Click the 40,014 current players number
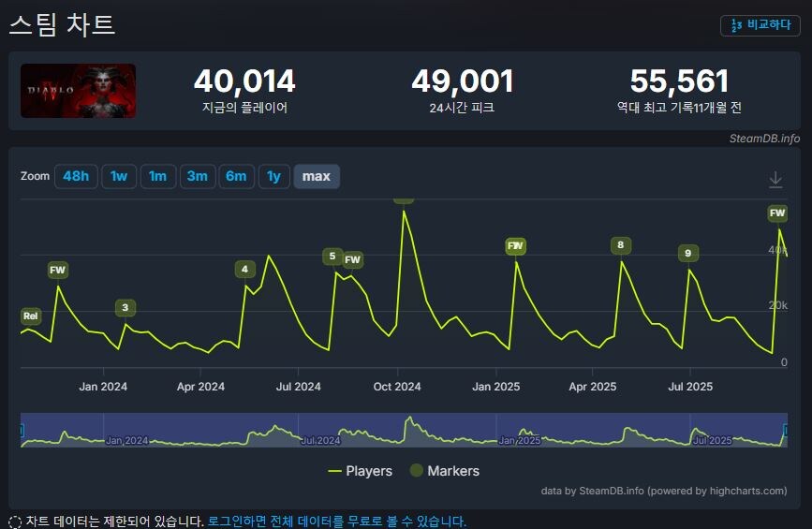The image size is (812, 529). (244, 81)
